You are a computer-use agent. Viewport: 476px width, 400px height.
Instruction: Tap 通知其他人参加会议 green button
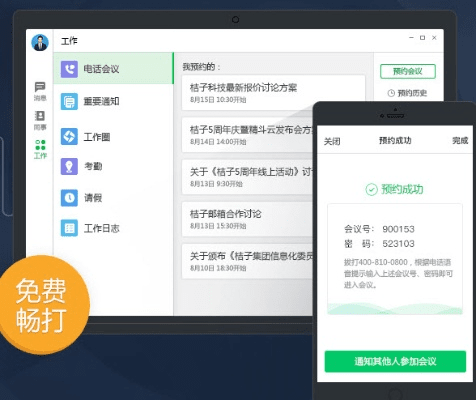click(x=395, y=361)
